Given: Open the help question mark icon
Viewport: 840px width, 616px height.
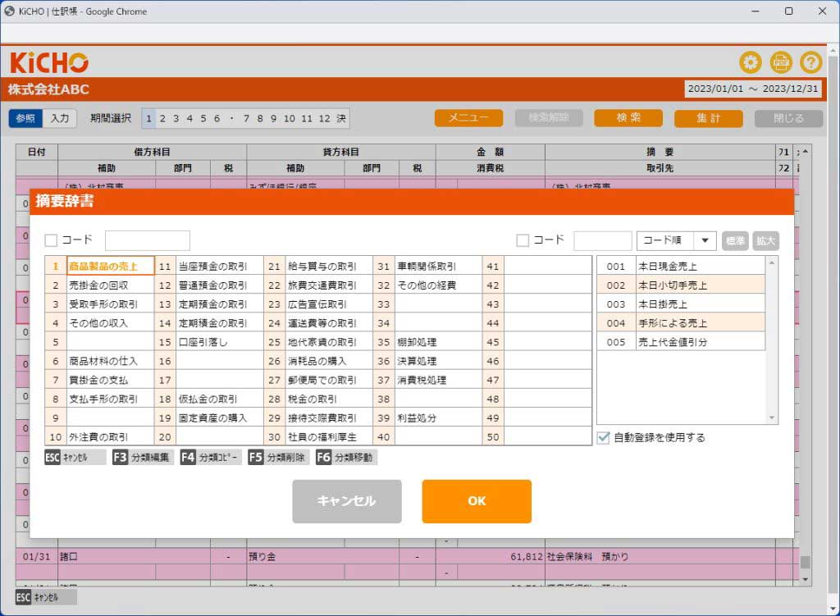Looking at the screenshot, I should point(811,62).
